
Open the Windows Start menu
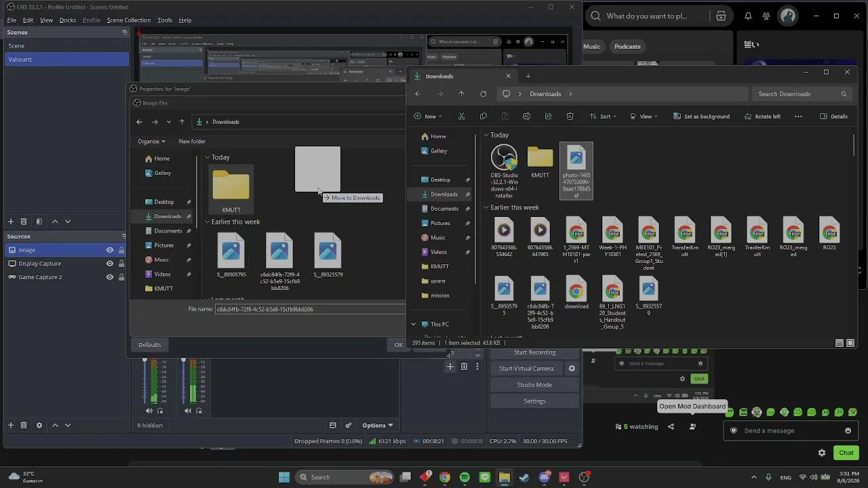coord(284,477)
